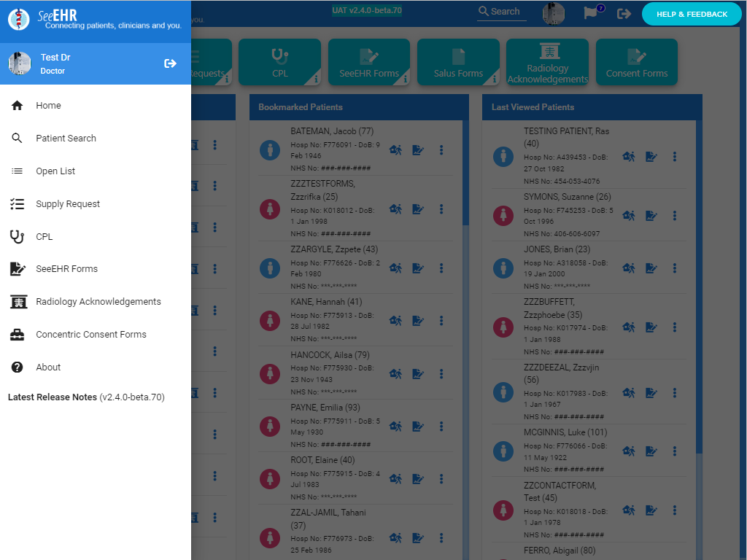
Task: Open form icon for BATEMAN, Jacob
Action: (418, 150)
